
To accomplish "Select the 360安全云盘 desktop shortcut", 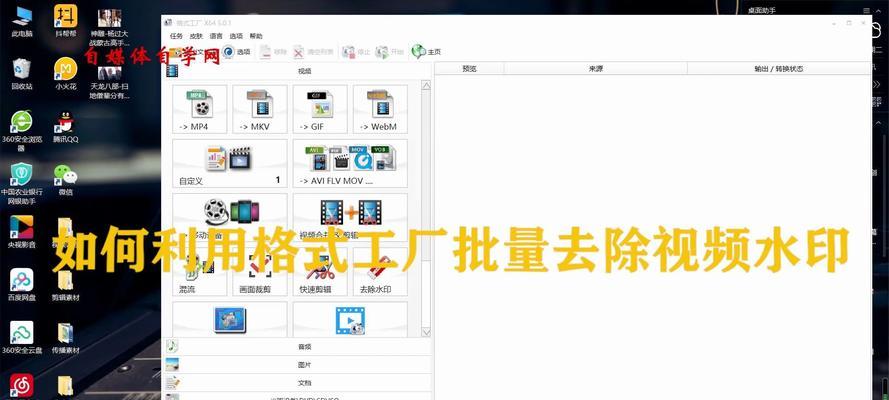I will 22,338.
